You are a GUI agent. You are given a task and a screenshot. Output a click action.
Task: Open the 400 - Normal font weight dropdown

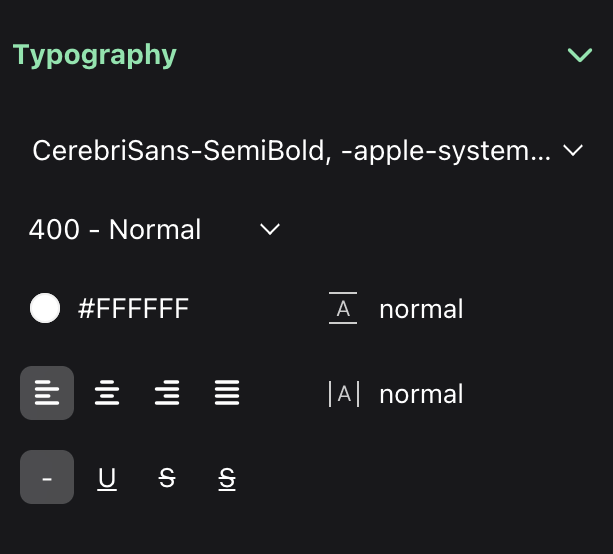click(115, 230)
